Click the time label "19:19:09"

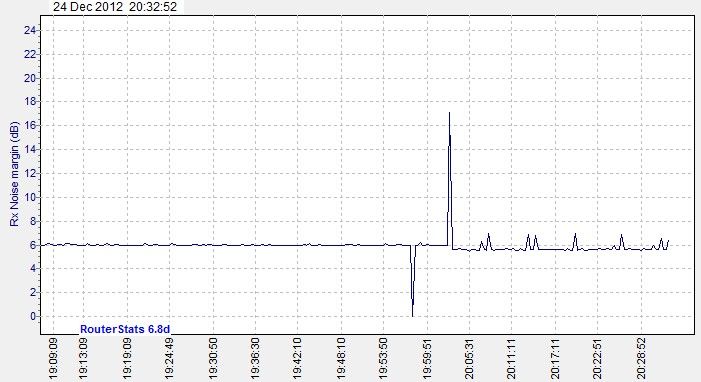pyautogui.click(x=127, y=359)
